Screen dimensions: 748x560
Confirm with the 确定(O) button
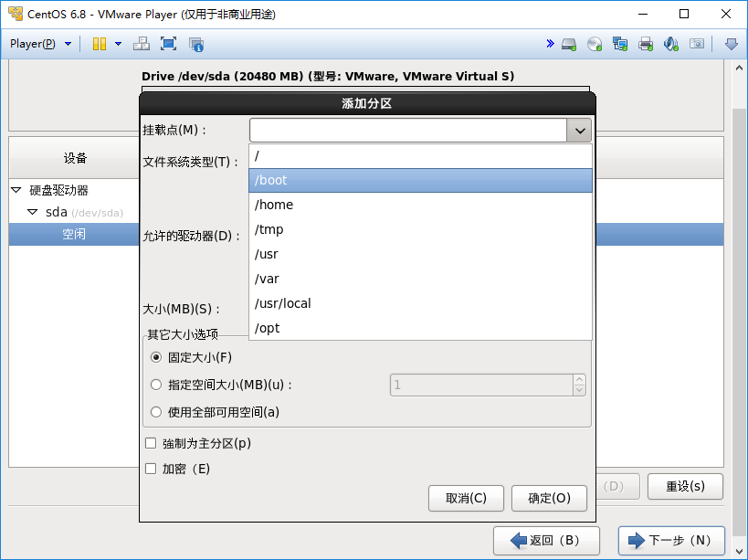[549, 499]
